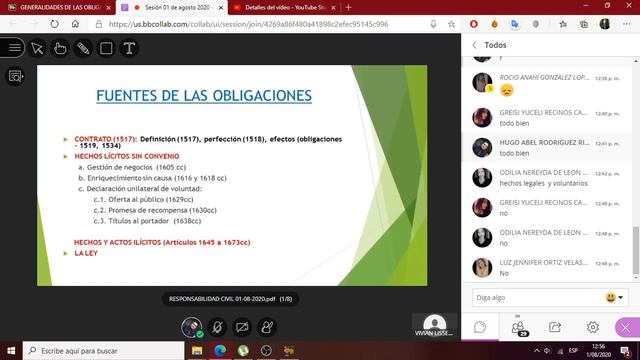This screenshot has width=640, height=360.
Task: Select the shapes rectangle tool
Action: pos(106,48)
